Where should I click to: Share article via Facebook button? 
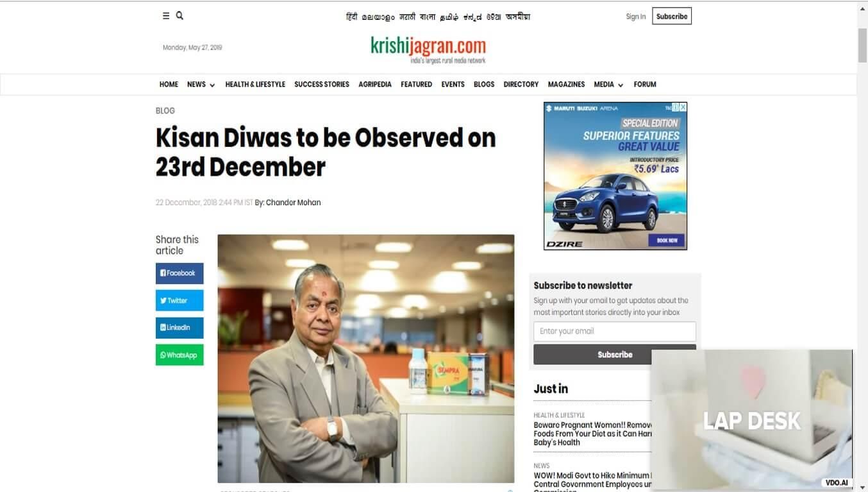(179, 273)
